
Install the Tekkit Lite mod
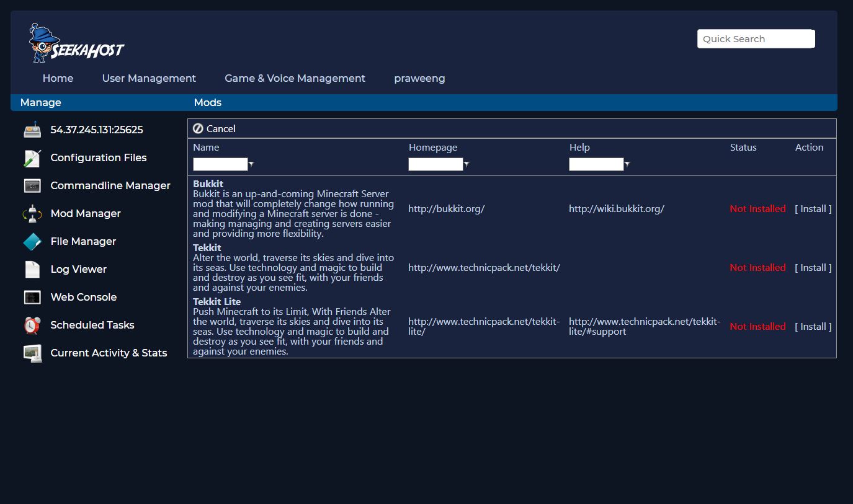(x=813, y=327)
